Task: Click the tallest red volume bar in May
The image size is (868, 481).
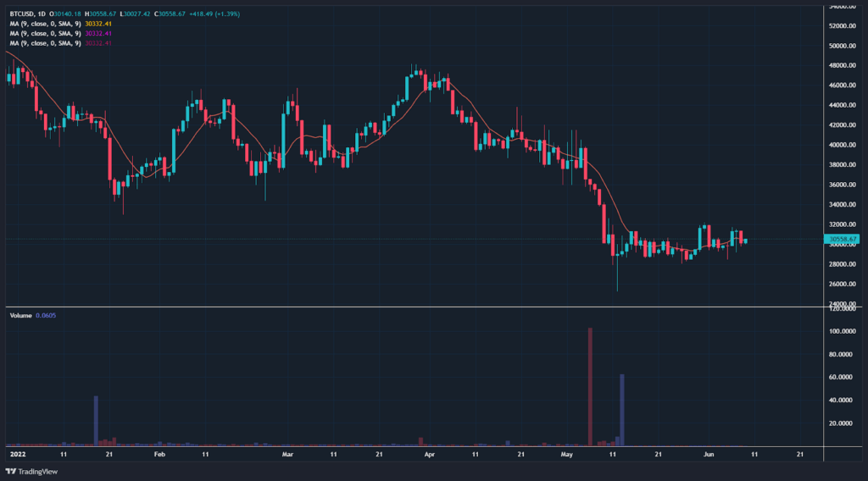Action: click(x=590, y=387)
